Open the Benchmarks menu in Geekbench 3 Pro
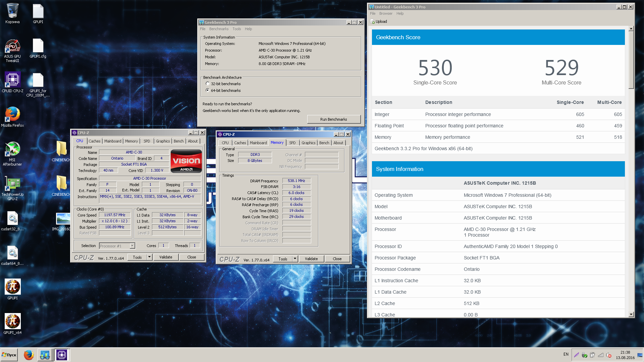 [219, 29]
